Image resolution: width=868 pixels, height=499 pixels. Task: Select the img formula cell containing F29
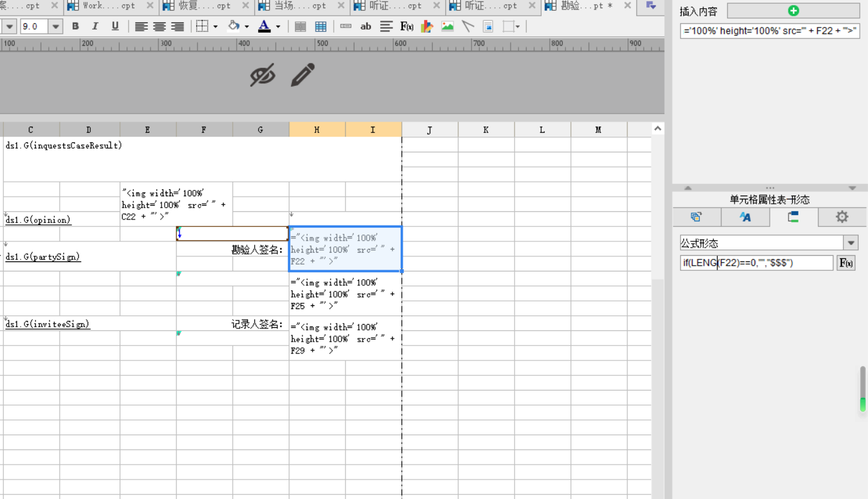pos(345,339)
